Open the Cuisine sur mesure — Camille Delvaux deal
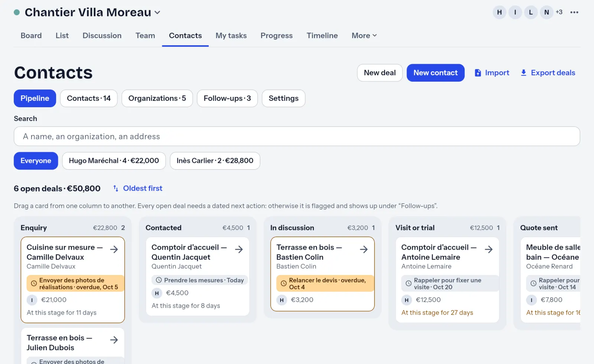The height and width of the screenshot is (364, 594). [65, 252]
